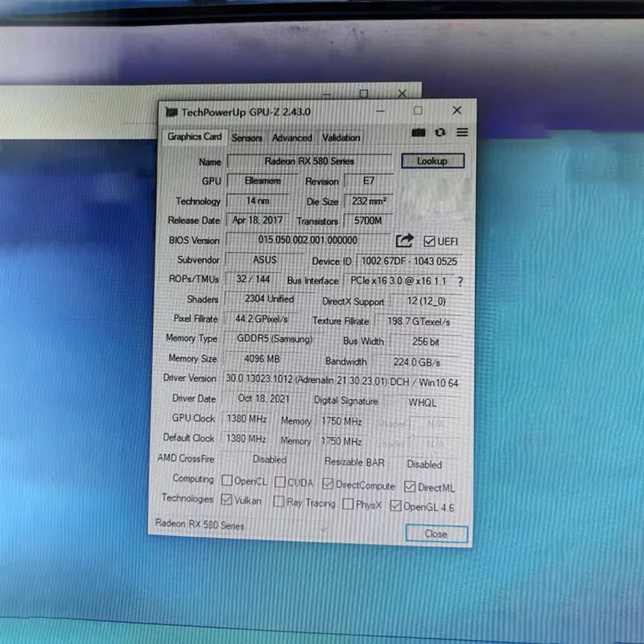The height and width of the screenshot is (644, 644).
Task: Click the Subvendor value ASUS
Action: pos(265,260)
